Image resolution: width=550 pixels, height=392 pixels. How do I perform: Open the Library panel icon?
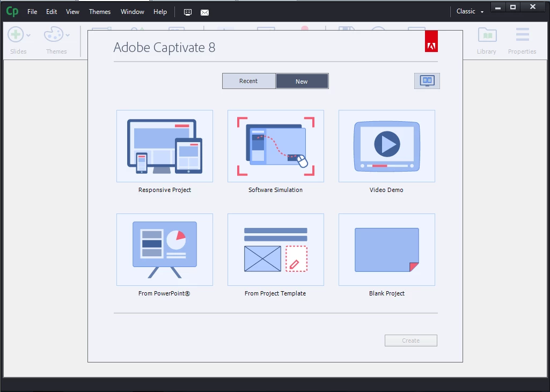pyautogui.click(x=487, y=35)
